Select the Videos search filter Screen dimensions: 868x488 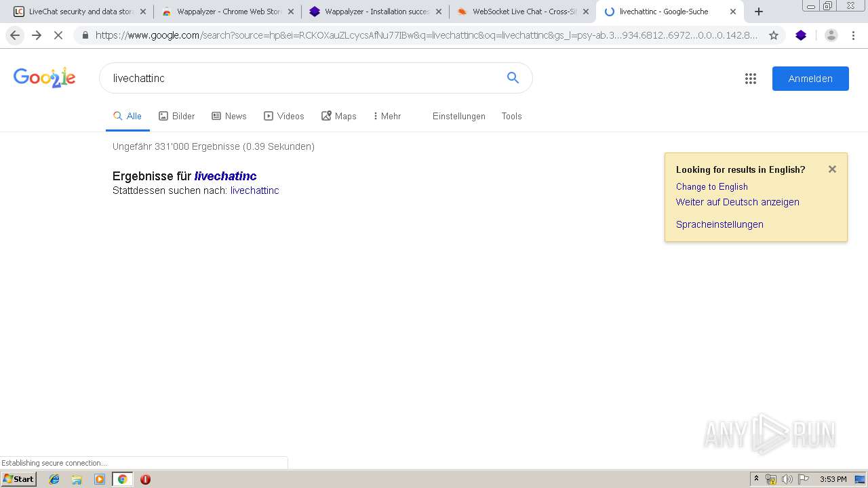284,116
